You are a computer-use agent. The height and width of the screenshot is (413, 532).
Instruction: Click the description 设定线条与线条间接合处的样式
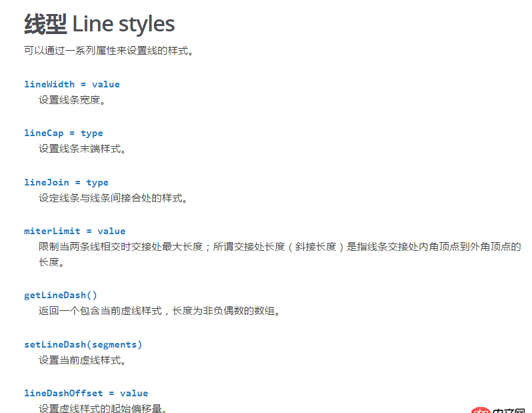coord(113,198)
